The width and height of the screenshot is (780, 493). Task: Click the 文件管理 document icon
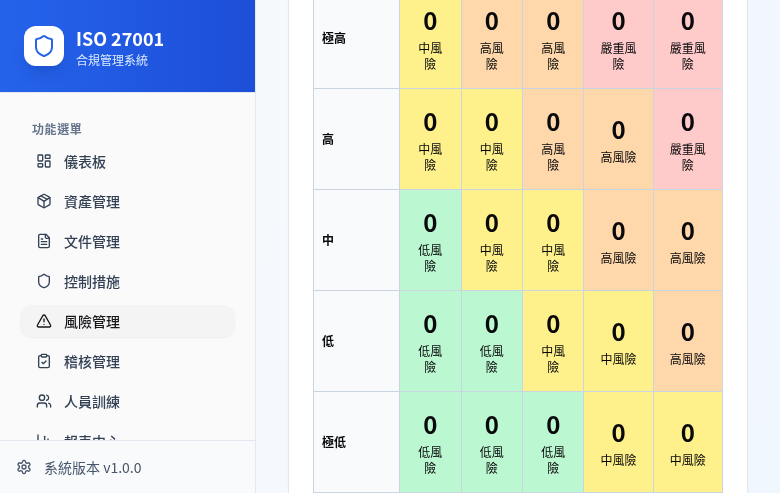coord(44,241)
